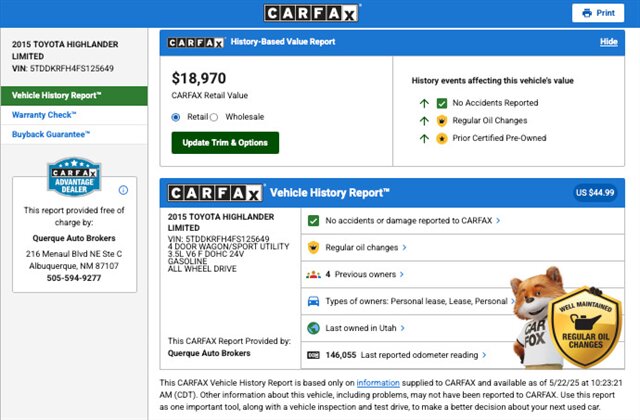Expand 4 Previous owners chevron

coord(402,274)
